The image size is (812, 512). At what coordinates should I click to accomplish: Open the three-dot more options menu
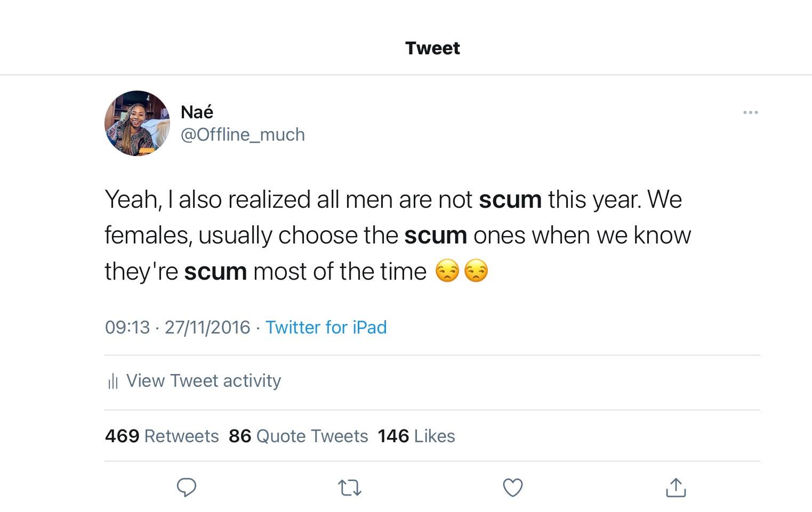(x=750, y=112)
